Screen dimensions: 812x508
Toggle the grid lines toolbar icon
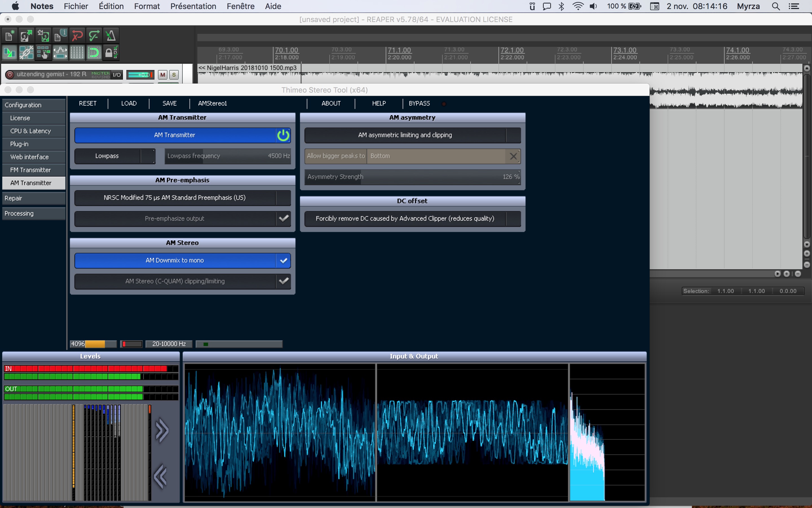[x=77, y=52]
